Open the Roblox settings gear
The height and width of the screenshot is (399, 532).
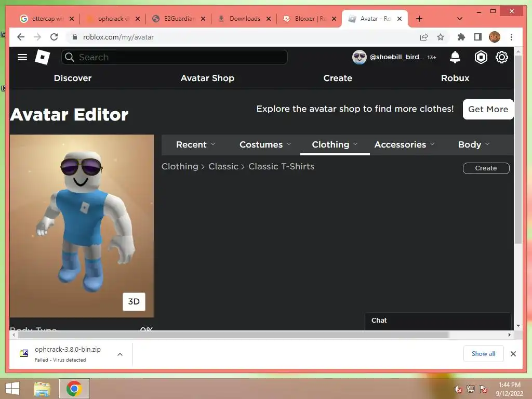(x=501, y=57)
